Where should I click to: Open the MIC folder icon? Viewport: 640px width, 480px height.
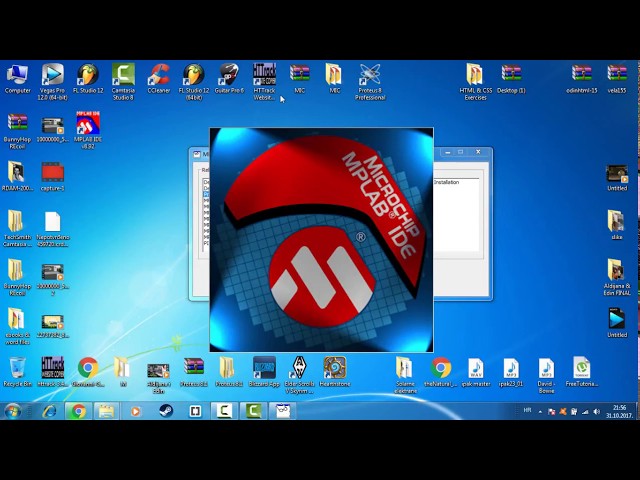(x=335, y=80)
